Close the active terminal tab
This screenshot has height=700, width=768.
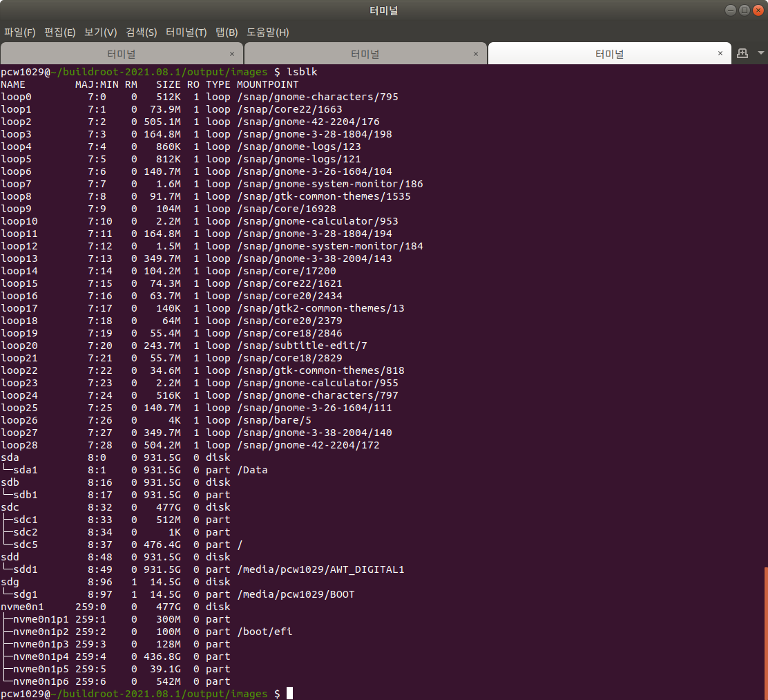[x=720, y=53]
